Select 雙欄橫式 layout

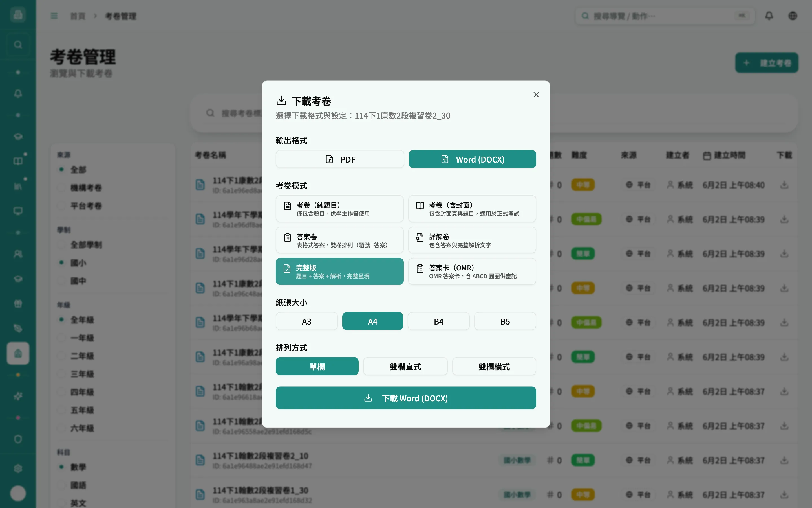494,366
